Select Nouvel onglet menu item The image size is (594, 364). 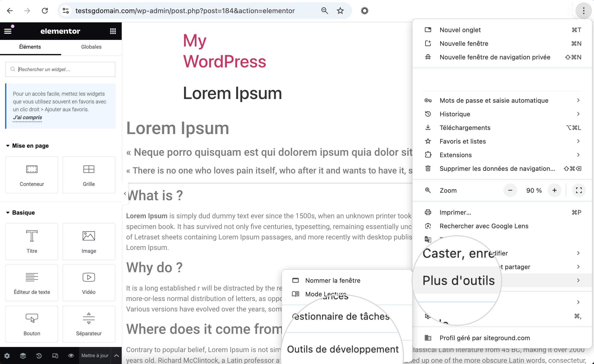(x=502, y=30)
